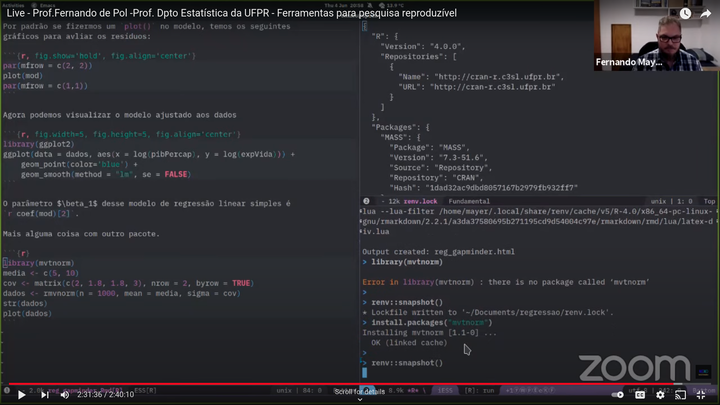Click the '"URL": "http://cran-r.c3sl.ufpr.br"' line
The width and height of the screenshot is (720, 405).
coord(477,87)
